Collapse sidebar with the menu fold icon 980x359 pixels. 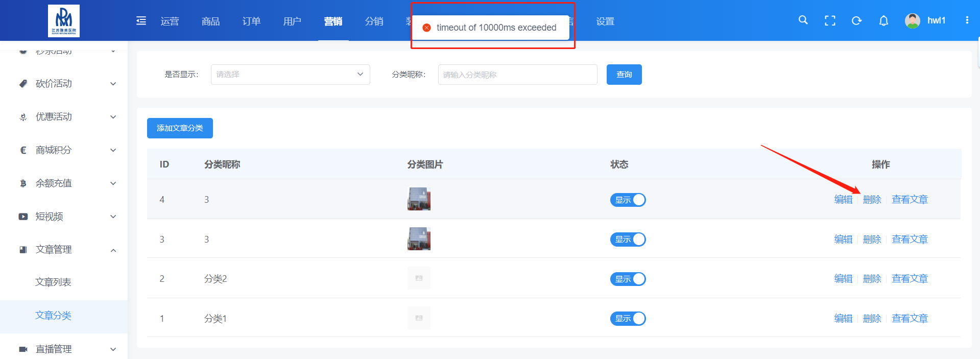tap(141, 21)
